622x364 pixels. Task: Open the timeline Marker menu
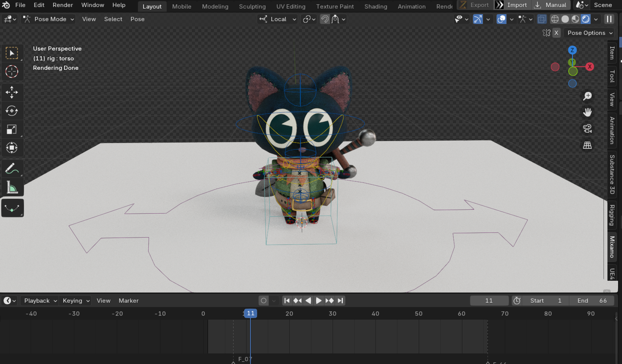[x=129, y=301]
